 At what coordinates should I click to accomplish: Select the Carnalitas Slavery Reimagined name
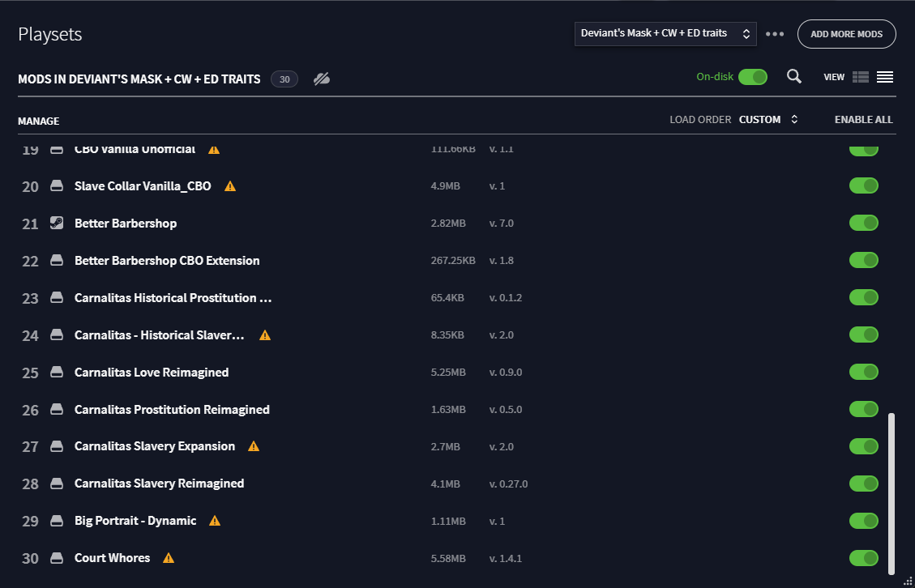[160, 484]
